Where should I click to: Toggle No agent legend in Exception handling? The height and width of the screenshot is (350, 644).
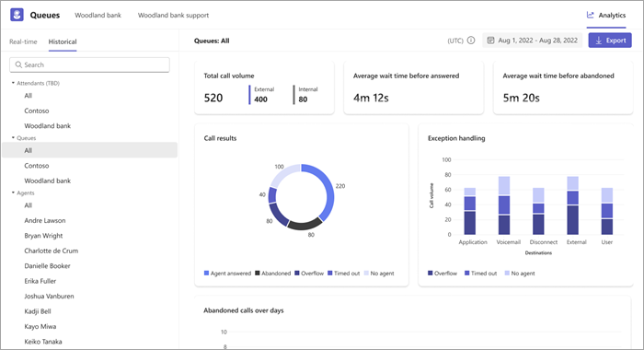point(520,273)
